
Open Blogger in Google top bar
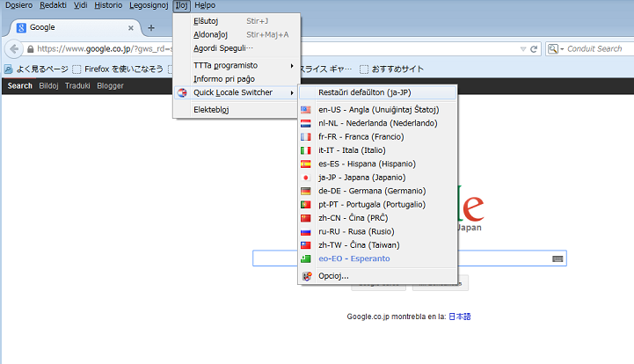[x=110, y=86]
